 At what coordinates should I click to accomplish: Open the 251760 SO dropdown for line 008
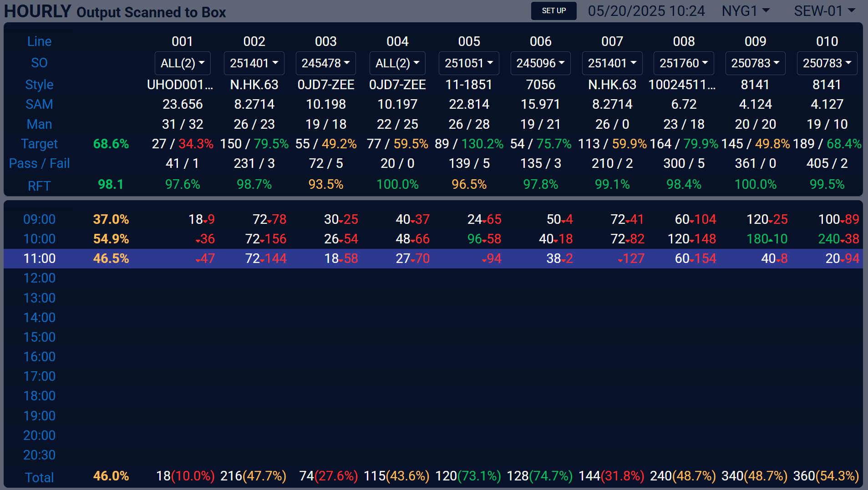pyautogui.click(x=684, y=63)
